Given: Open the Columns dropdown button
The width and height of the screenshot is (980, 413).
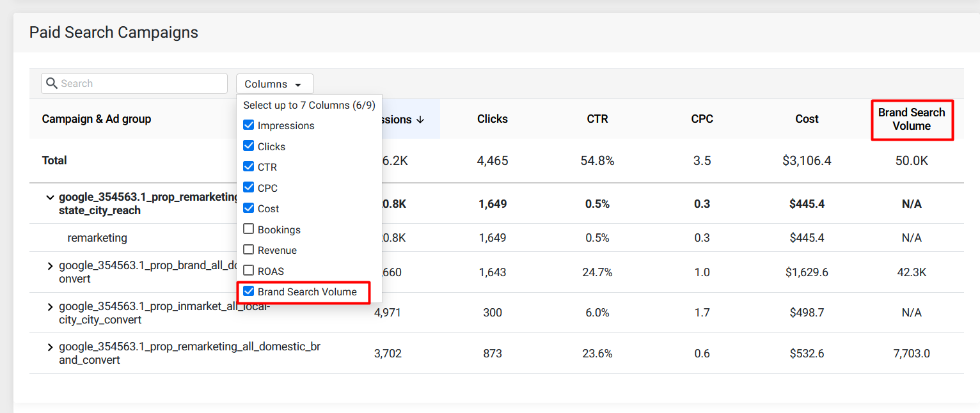Looking at the screenshot, I should point(275,84).
